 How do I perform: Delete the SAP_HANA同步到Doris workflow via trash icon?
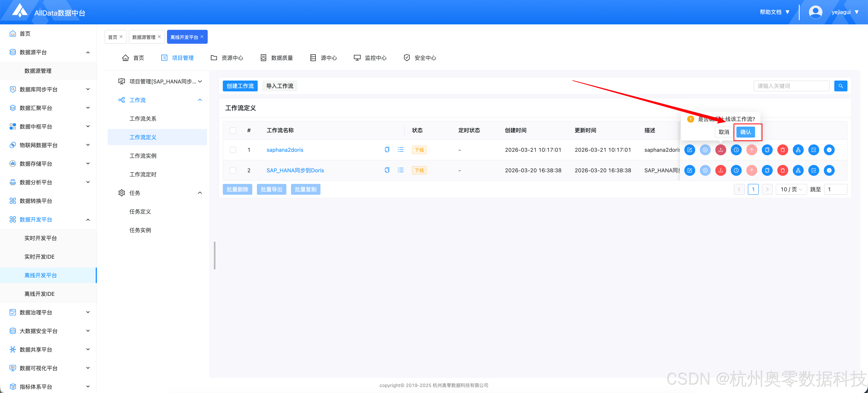point(782,170)
